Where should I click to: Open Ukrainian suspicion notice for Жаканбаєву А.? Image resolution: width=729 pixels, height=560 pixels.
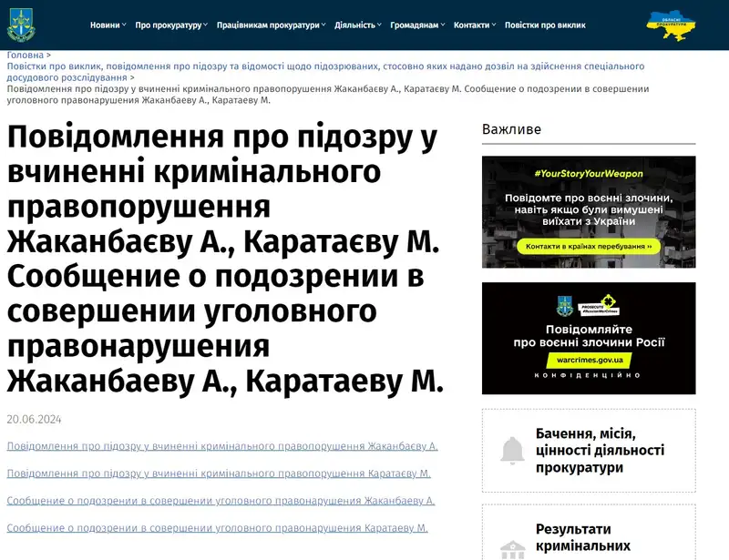coord(222,446)
